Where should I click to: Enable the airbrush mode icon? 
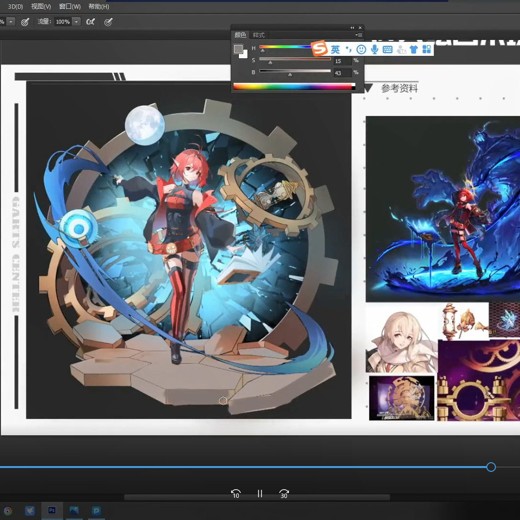(x=90, y=22)
